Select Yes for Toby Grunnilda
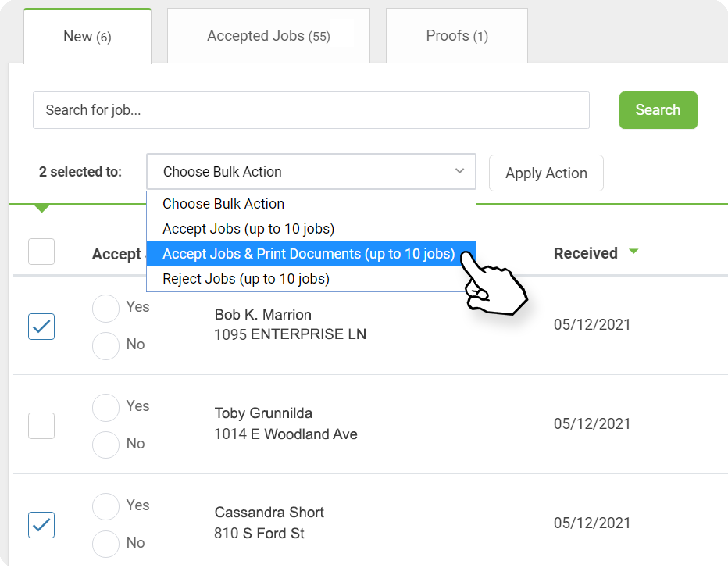 tap(105, 407)
